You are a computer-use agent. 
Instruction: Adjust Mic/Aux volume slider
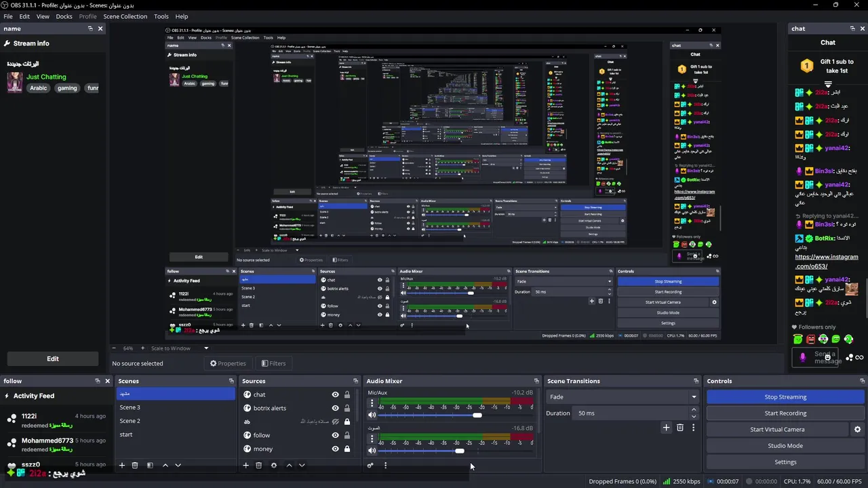(x=477, y=415)
